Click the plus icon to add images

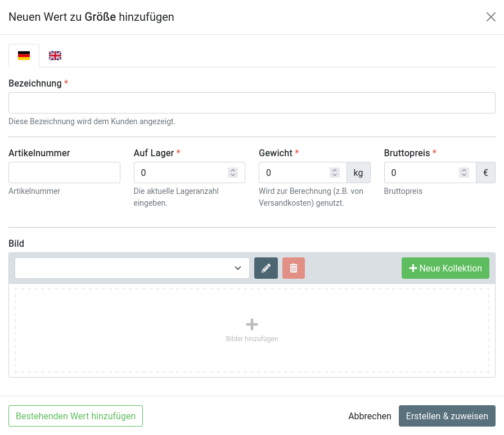coord(252,324)
